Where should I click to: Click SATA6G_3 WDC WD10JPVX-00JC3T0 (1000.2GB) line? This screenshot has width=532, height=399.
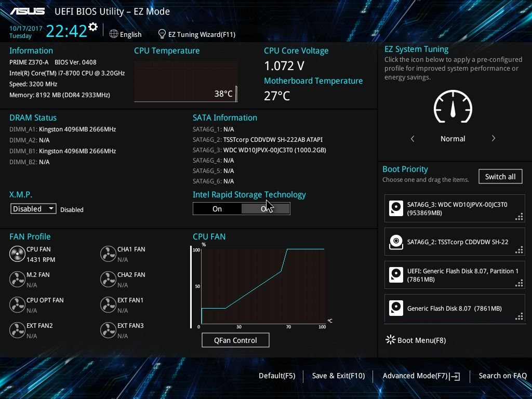260,150
